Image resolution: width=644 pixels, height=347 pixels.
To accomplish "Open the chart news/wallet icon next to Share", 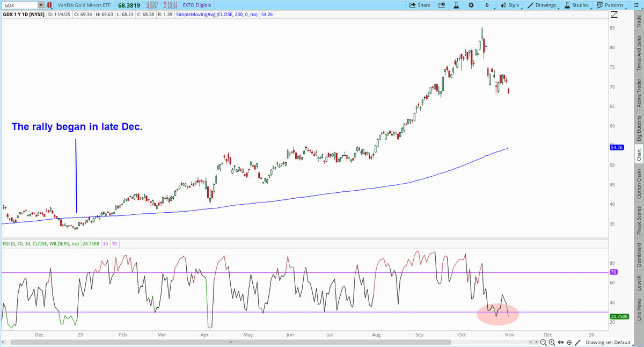I will tap(441, 5).
